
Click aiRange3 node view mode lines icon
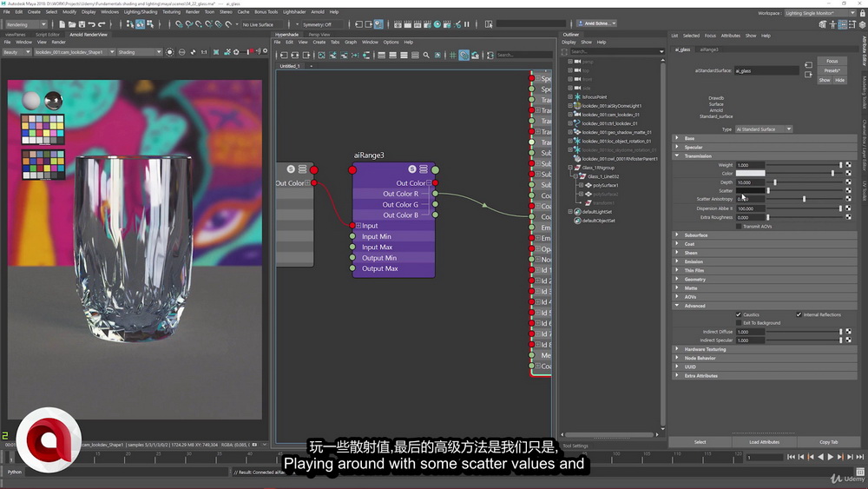(x=424, y=169)
